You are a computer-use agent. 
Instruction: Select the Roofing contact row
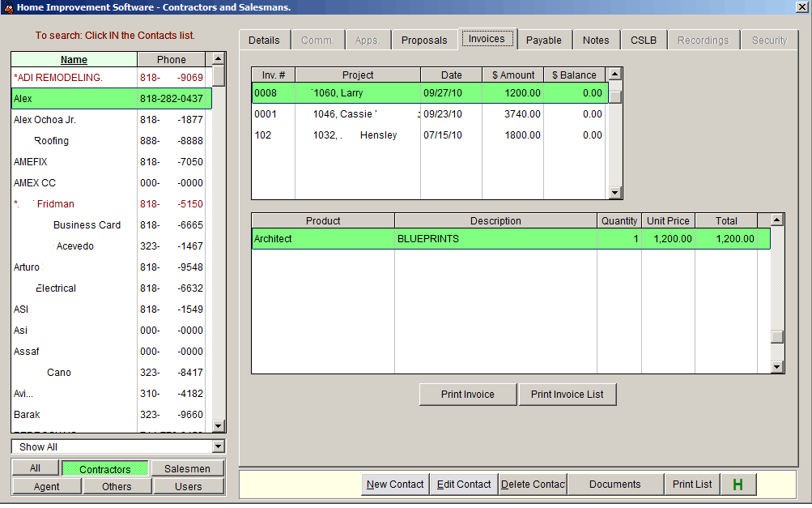tap(112, 141)
